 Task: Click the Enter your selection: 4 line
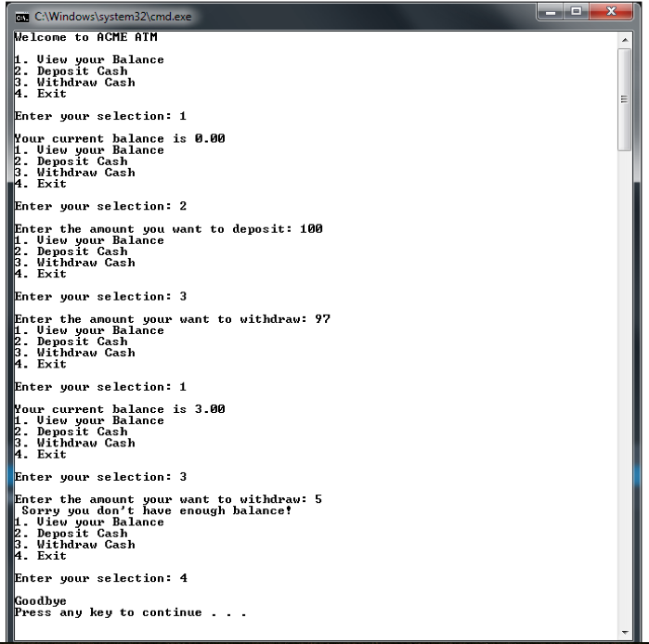coord(100,578)
